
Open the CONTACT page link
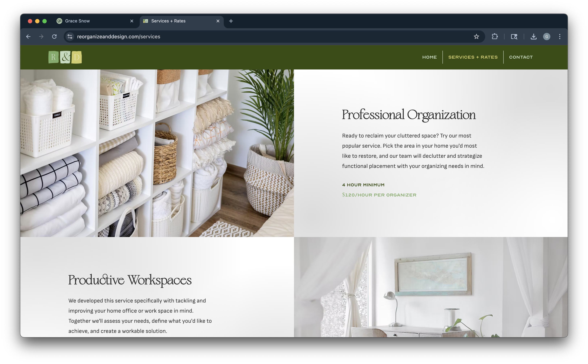coord(521,57)
